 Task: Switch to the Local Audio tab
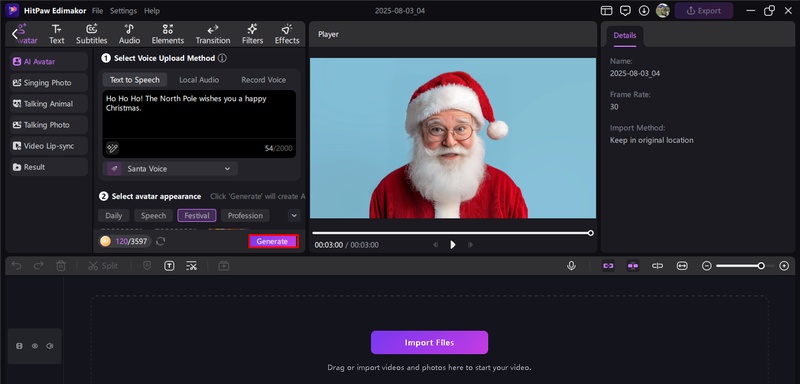point(199,80)
